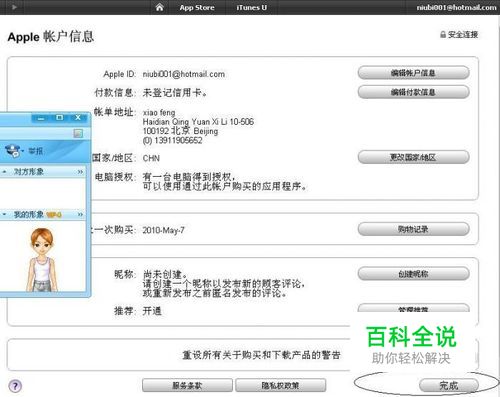Switch to the iTunes U tab
This screenshot has width=500, height=397.
[x=252, y=7]
